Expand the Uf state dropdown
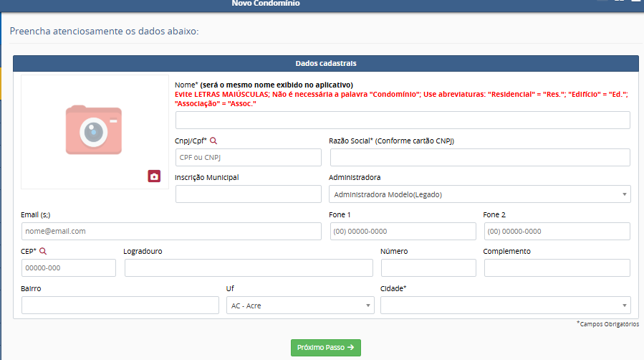644x360 pixels. click(x=299, y=305)
